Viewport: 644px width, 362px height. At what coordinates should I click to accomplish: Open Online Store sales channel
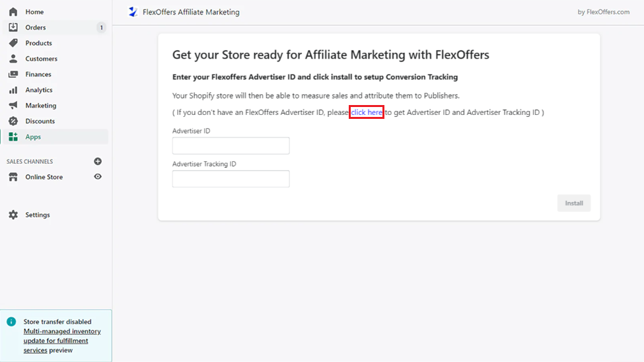point(44,177)
